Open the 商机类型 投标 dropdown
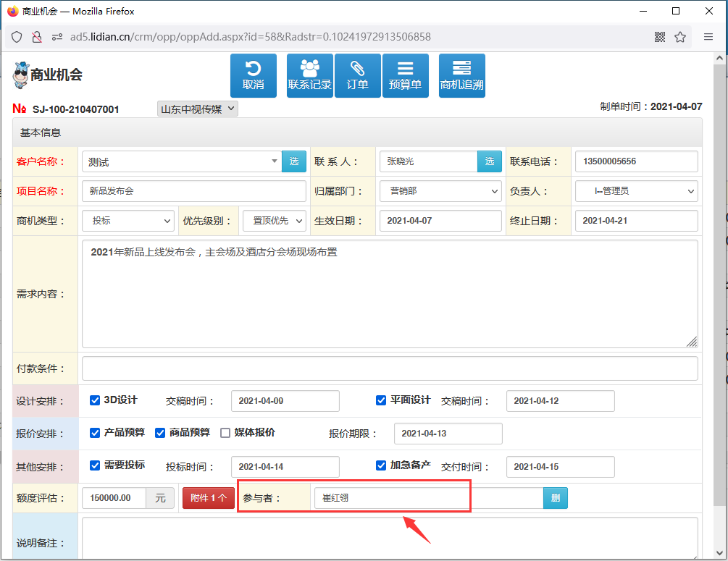 pyautogui.click(x=128, y=221)
